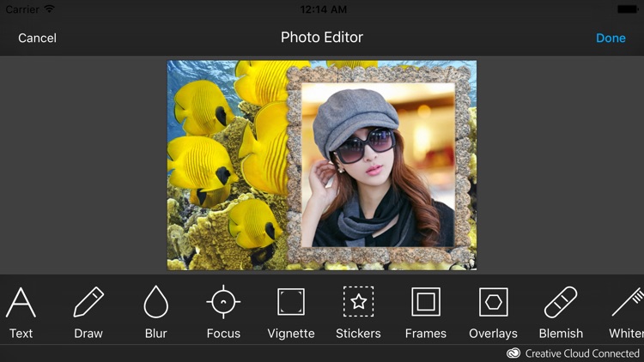644x362 pixels.
Task: Click the battery indicator icon
Action: coord(628,9)
